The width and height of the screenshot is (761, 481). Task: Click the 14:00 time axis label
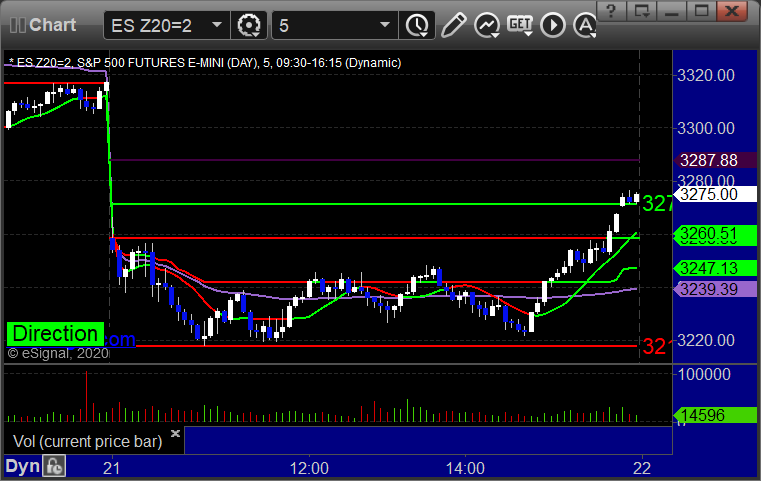click(x=465, y=468)
